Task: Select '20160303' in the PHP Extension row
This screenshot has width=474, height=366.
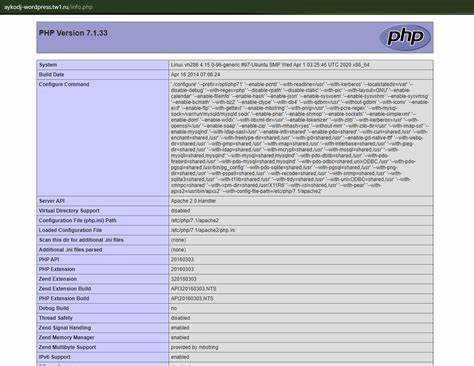Action: (182, 269)
